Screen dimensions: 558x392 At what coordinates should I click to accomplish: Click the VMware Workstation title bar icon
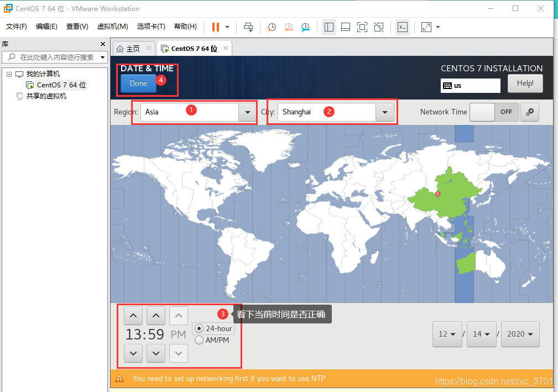pyautogui.click(x=8, y=8)
